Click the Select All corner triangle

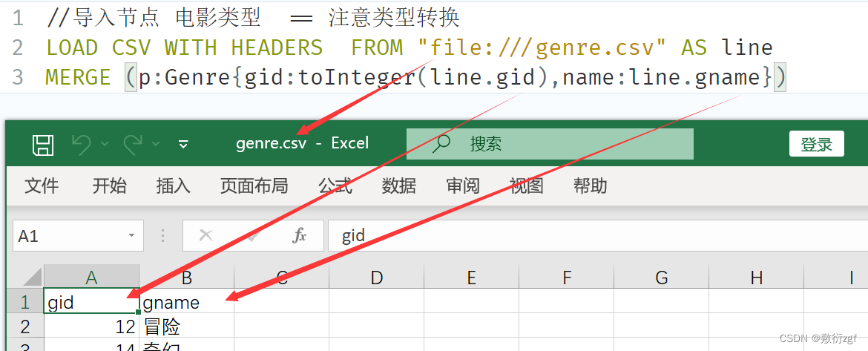[32, 277]
